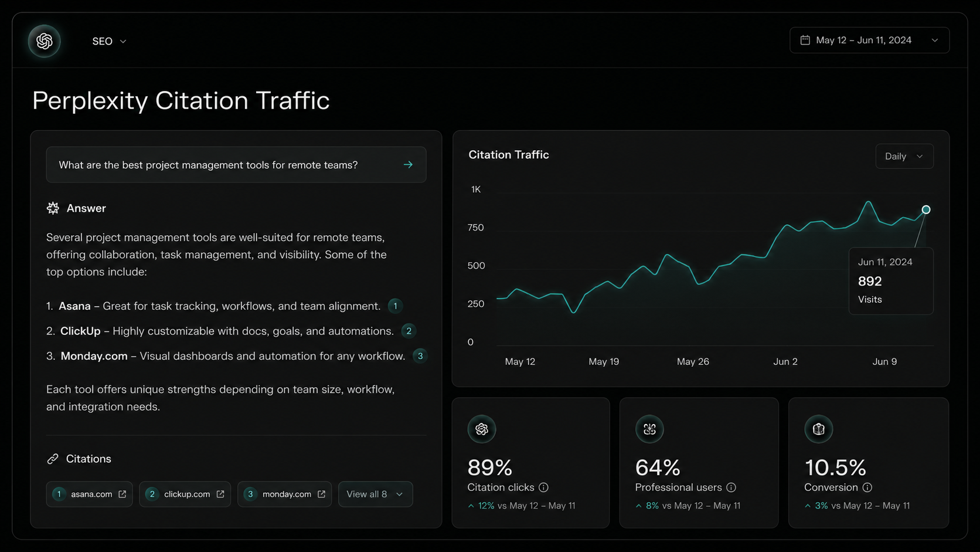Image resolution: width=980 pixels, height=552 pixels.
Task: Click the 12% vs May 12 – May 11 change
Action: point(522,506)
